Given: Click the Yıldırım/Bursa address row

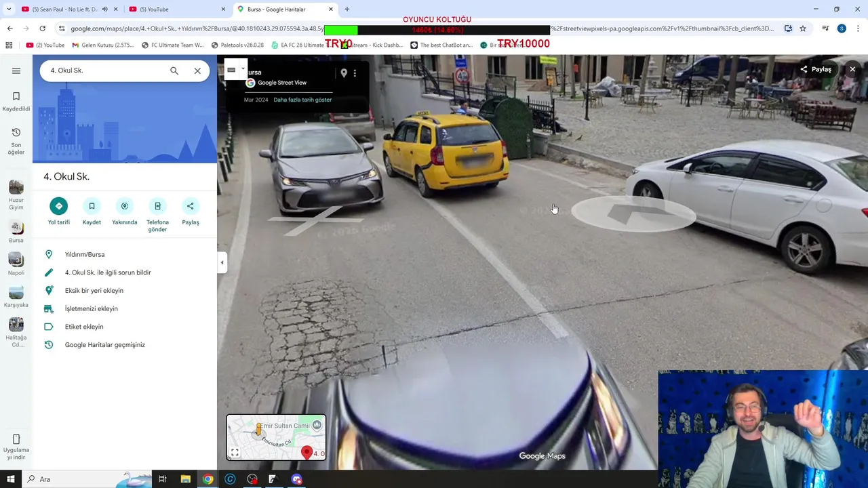Looking at the screenshot, I should tap(125, 254).
